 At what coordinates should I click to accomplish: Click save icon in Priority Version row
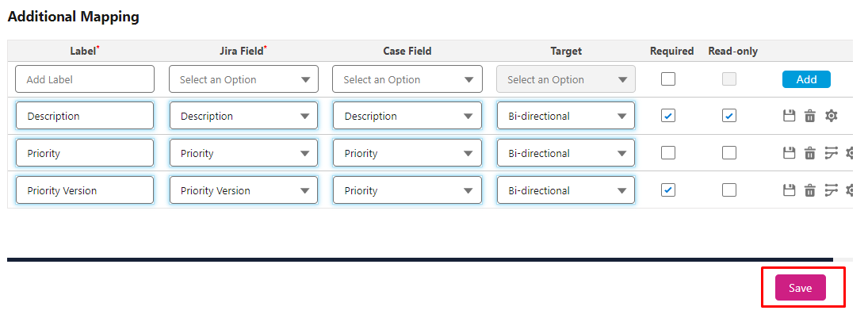coord(789,190)
